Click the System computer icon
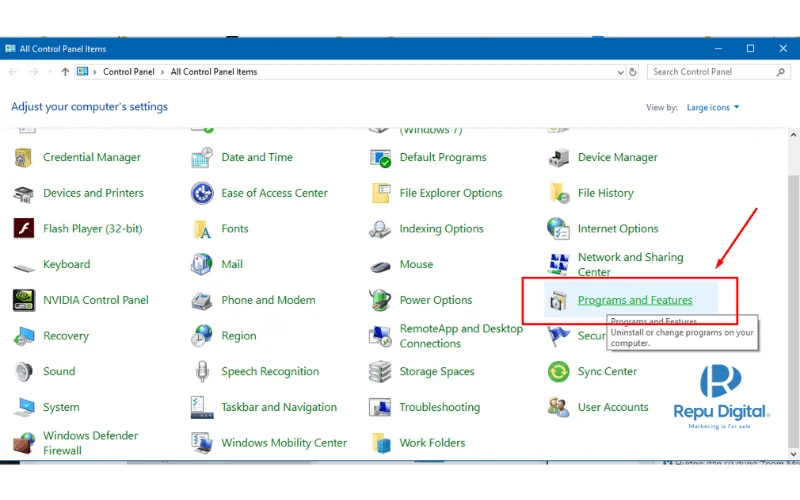 [x=23, y=407]
